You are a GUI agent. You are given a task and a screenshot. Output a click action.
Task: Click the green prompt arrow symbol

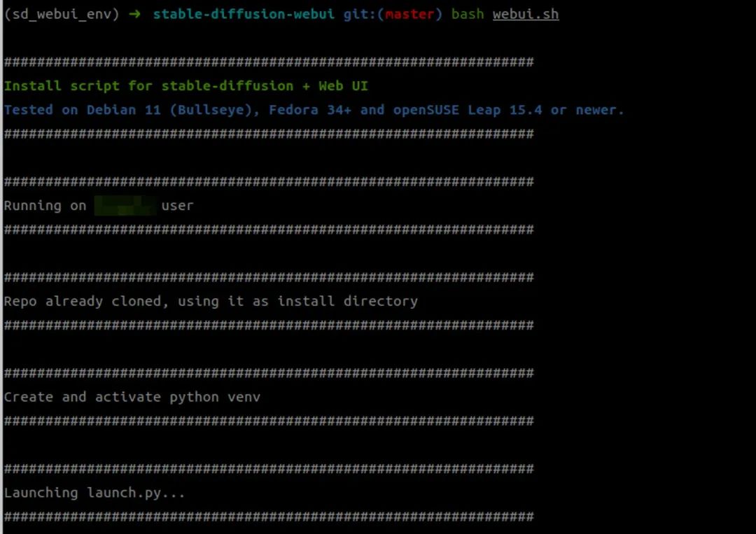click(x=135, y=14)
